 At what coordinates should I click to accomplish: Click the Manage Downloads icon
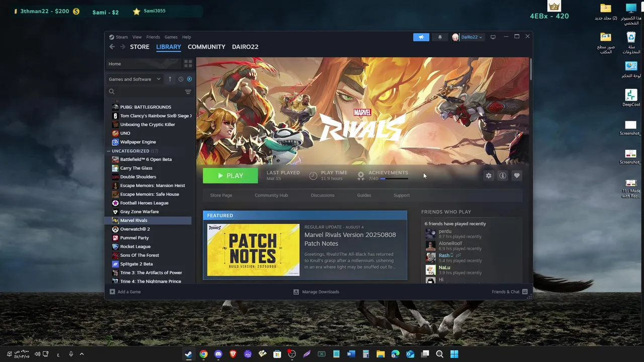pos(296,292)
